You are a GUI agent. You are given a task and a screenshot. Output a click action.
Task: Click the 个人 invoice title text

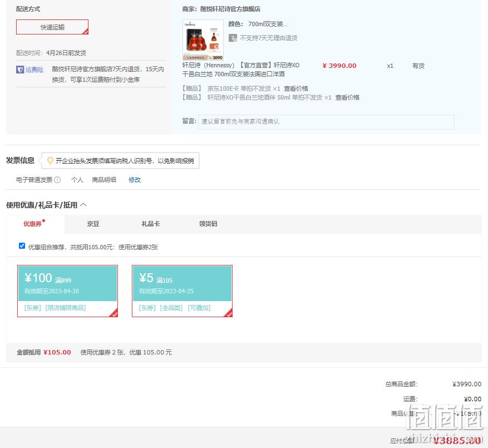point(77,180)
